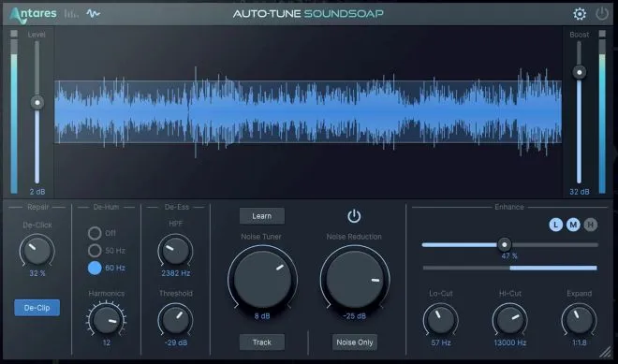618x364 pixels.
Task: Toggle the De-Clip button
Action: [37, 308]
